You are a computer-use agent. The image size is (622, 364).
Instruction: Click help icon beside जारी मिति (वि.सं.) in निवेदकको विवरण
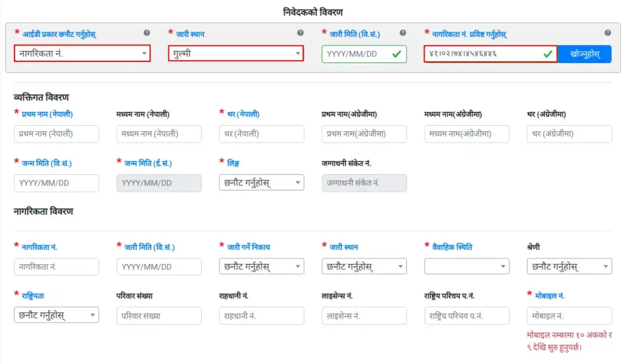403,33
